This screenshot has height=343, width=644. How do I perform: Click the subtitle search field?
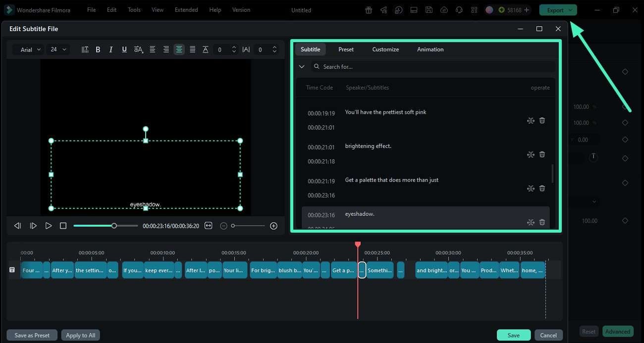pos(433,67)
